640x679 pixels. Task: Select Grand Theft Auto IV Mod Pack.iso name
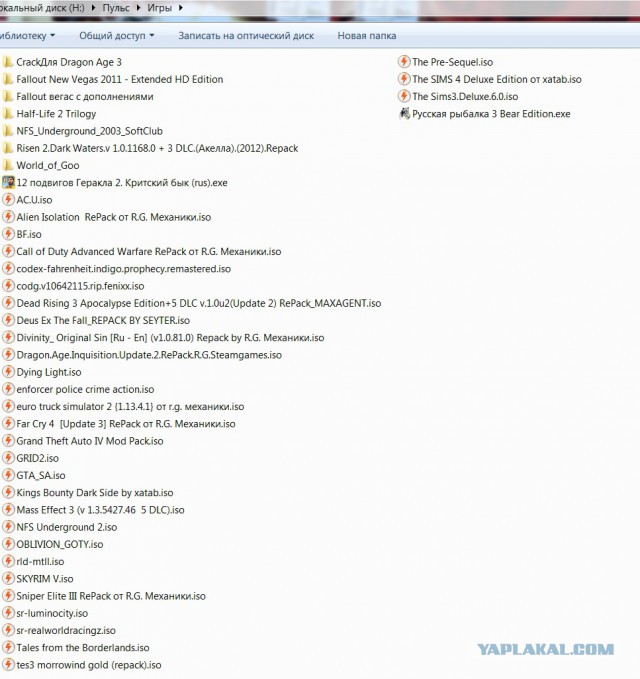pyautogui.click(x=90, y=441)
